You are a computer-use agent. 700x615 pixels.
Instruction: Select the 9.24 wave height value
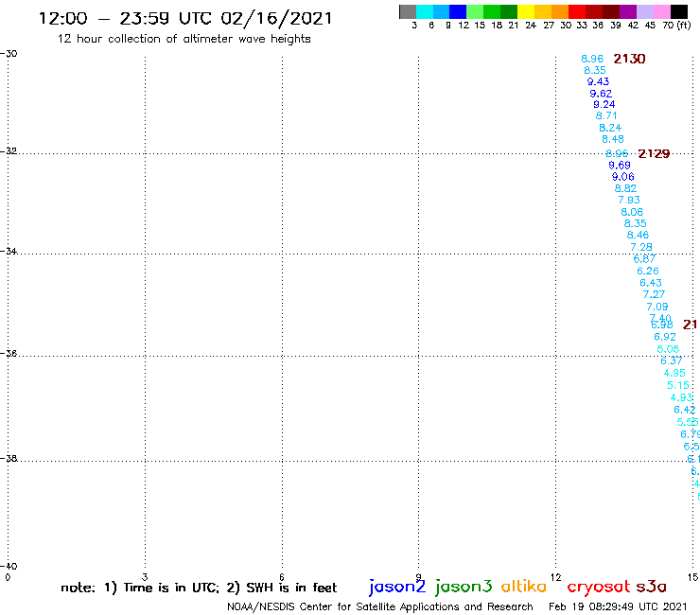[604, 104]
